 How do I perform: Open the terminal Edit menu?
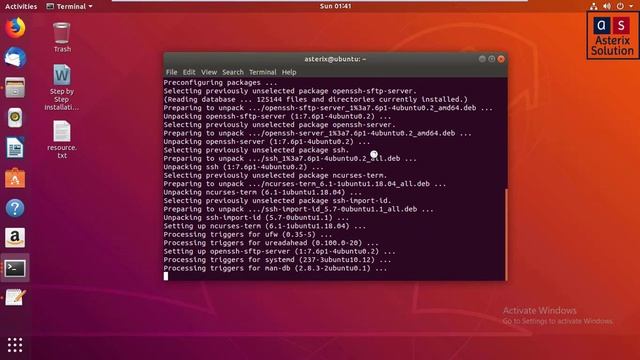click(x=189, y=72)
